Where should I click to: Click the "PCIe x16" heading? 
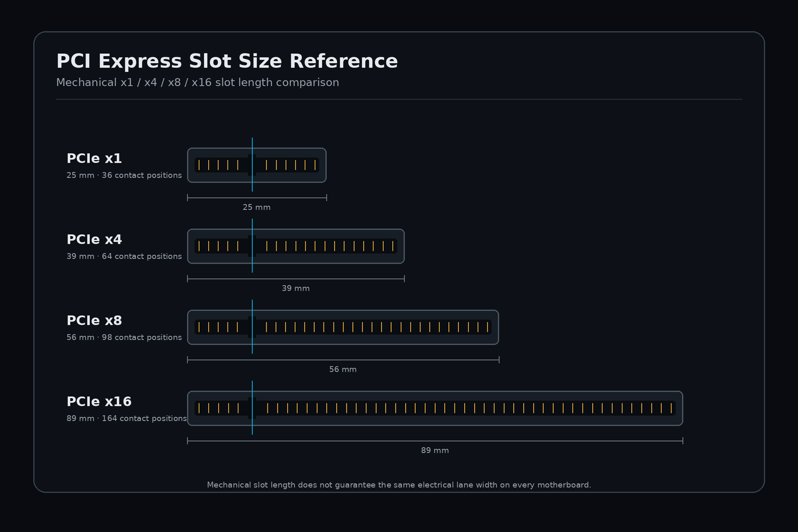(x=99, y=402)
